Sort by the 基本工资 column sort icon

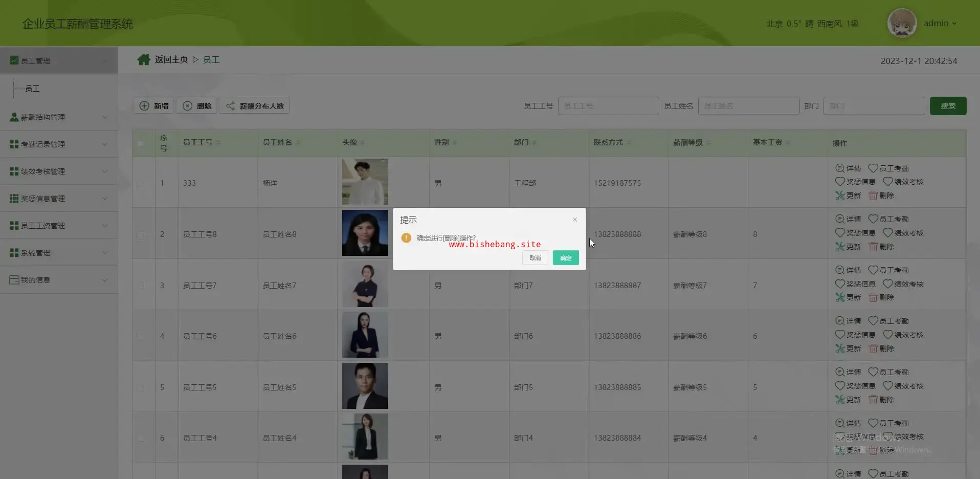click(x=788, y=143)
